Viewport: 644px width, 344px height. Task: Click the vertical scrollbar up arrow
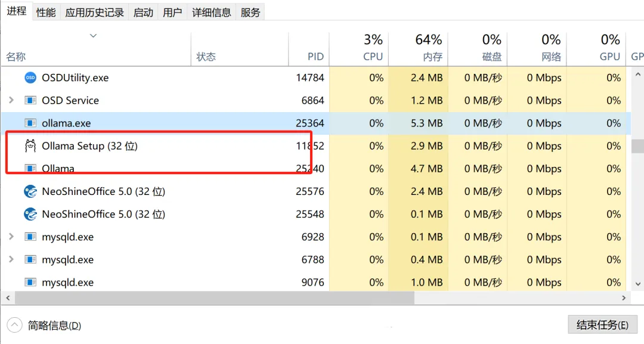[638, 75]
